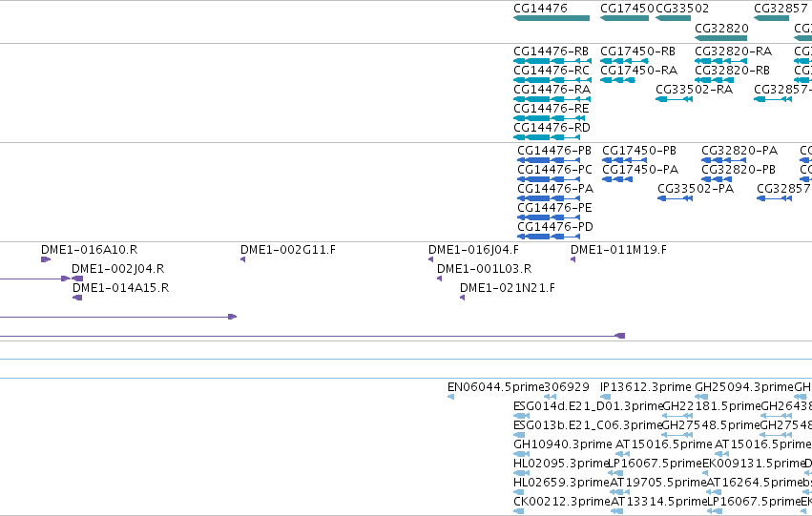This screenshot has height=516, width=812.
Task: Select EST ESG014d.E21_D01.3prime
Action: [588, 407]
